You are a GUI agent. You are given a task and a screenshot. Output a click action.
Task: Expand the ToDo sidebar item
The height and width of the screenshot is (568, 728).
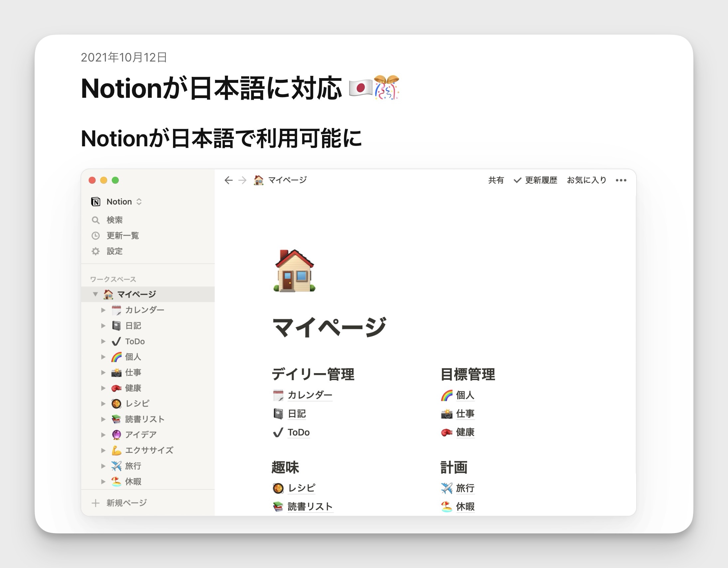coord(103,341)
